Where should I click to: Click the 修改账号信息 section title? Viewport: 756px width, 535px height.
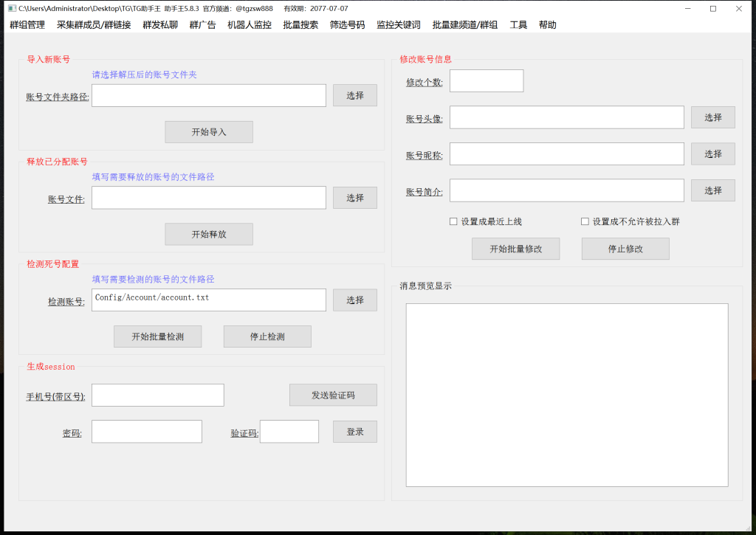pyautogui.click(x=426, y=59)
